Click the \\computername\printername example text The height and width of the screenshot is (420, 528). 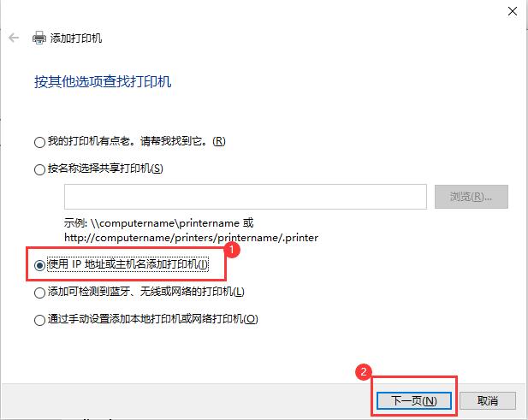point(165,223)
